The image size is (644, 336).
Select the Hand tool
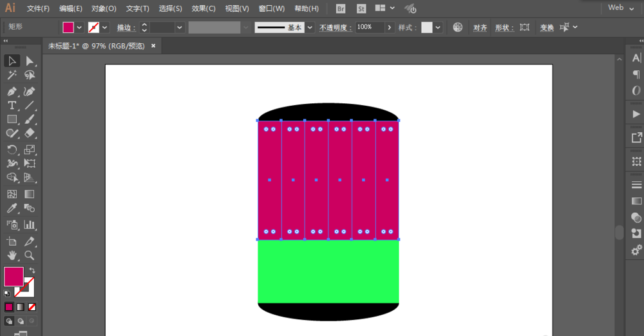point(12,255)
